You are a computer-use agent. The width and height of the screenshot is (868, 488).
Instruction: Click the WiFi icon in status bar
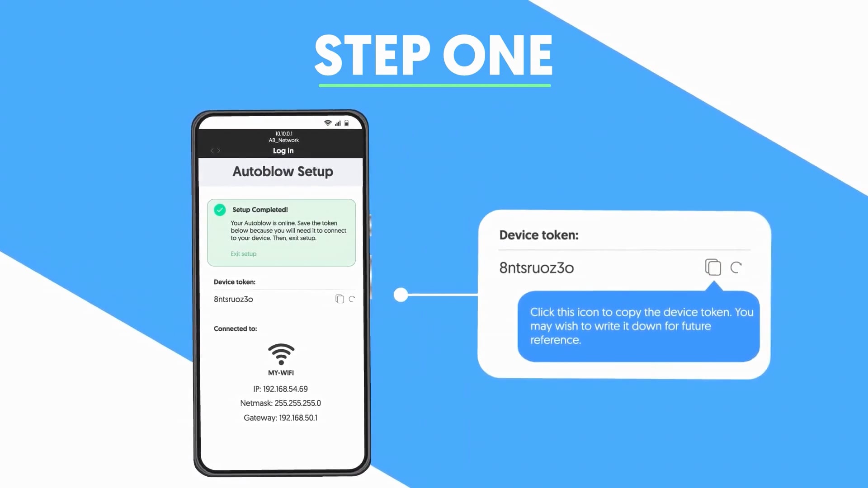[327, 123]
